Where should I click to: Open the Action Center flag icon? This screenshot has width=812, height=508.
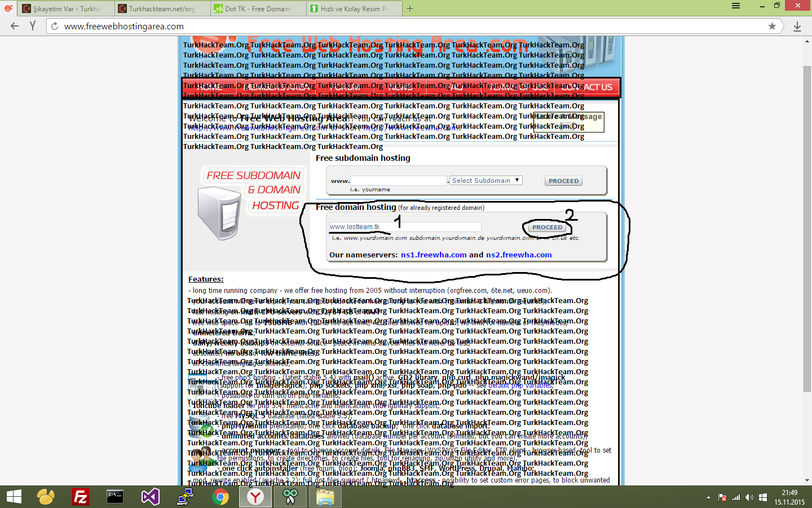[722, 497]
